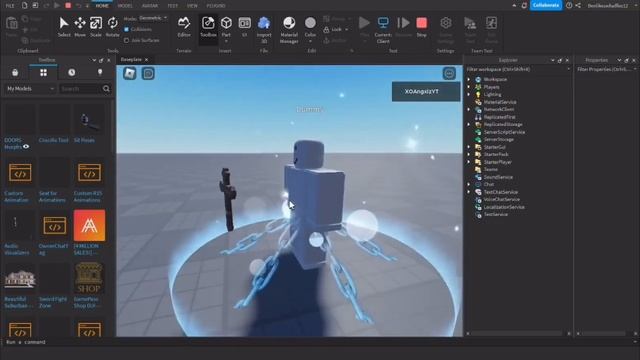Select the Sit Poses model thumbnail
Screen dimensions: 640x360
click(89, 120)
